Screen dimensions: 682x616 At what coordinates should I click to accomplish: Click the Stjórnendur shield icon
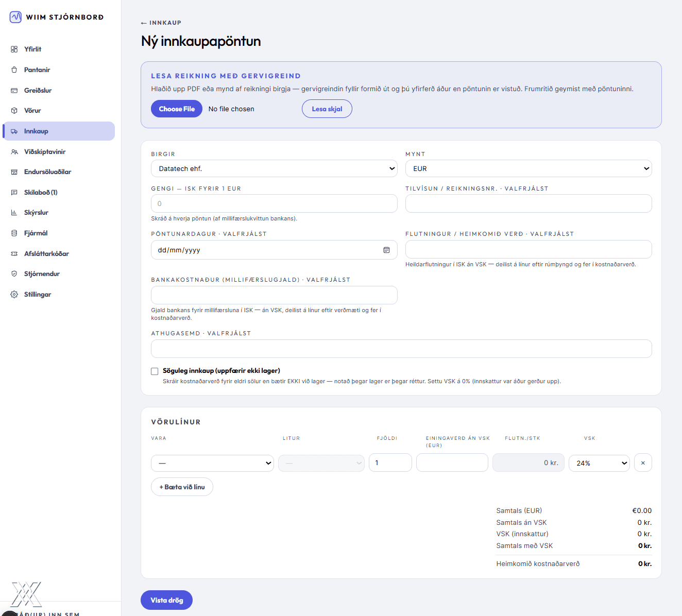click(14, 274)
